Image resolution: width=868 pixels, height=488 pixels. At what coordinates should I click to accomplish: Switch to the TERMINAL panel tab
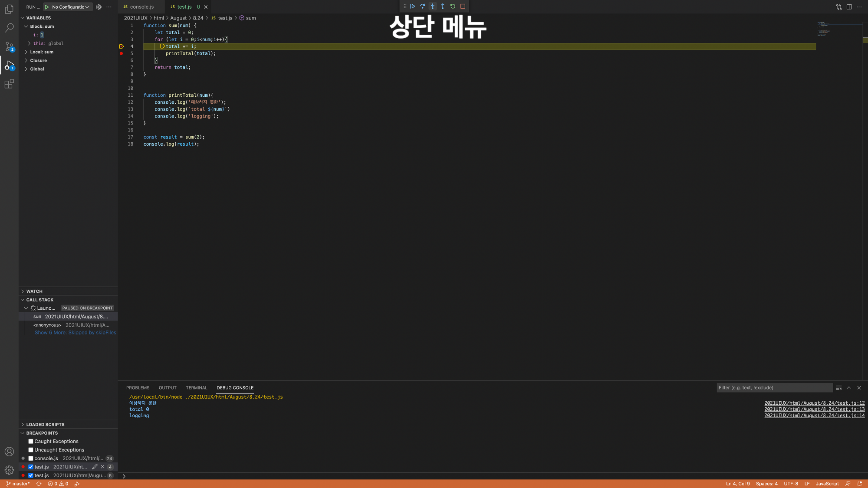click(196, 388)
